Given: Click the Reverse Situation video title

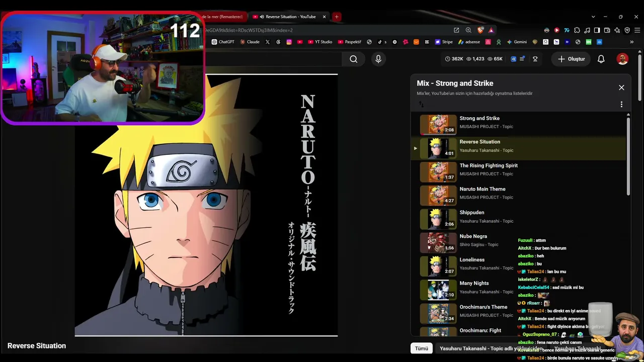Looking at the screenshot, I should click(37, 346).
